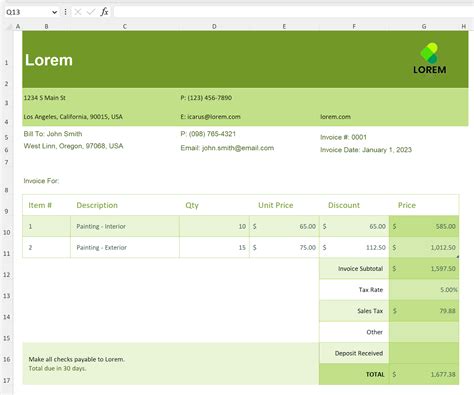The width and height of the screenshot is (474, 395).
Task: Click the john.smith@email.com cell
Action: [227, 148]
